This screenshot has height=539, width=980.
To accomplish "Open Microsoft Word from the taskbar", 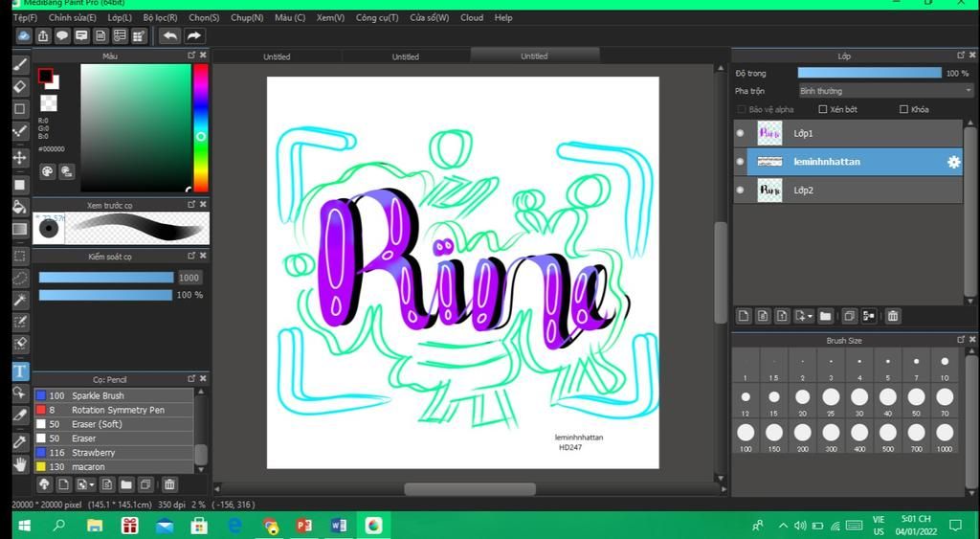I will pos(338,526).
